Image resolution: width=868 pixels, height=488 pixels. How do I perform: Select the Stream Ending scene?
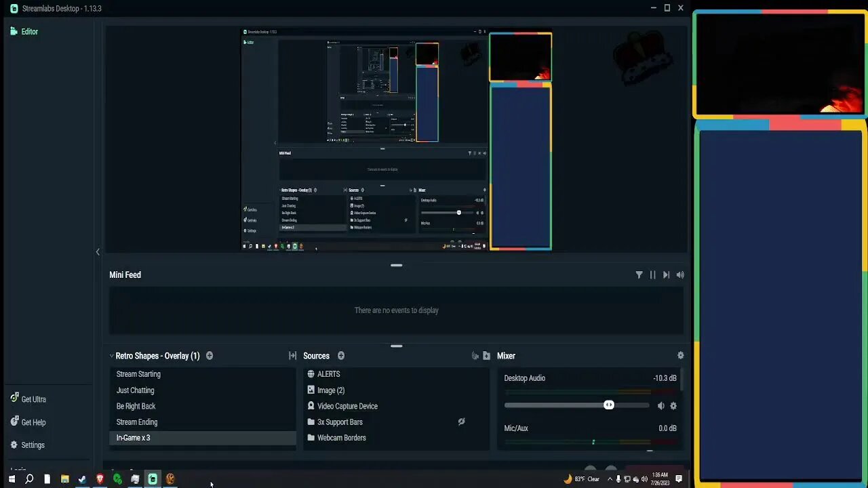tap(203, 422)
